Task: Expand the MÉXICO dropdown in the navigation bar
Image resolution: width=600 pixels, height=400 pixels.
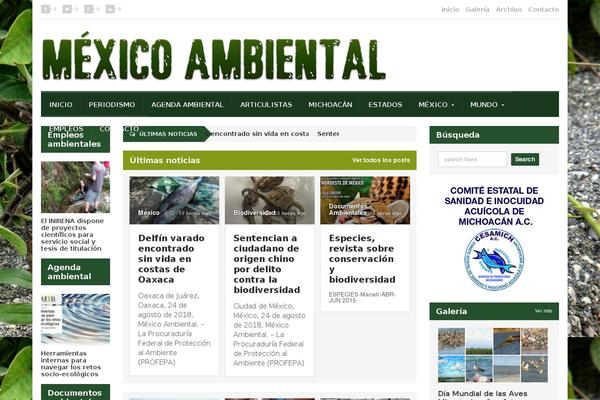Action: tap(436, 104)
